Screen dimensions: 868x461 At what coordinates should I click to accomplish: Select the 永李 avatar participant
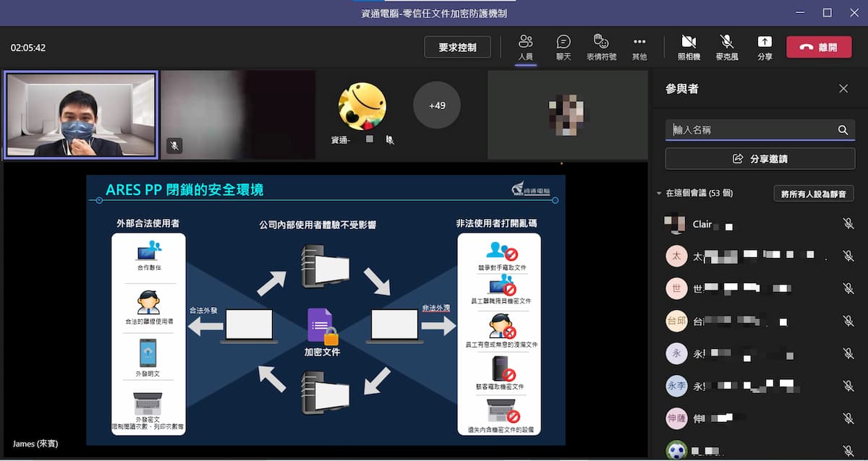tap(676, 386)
